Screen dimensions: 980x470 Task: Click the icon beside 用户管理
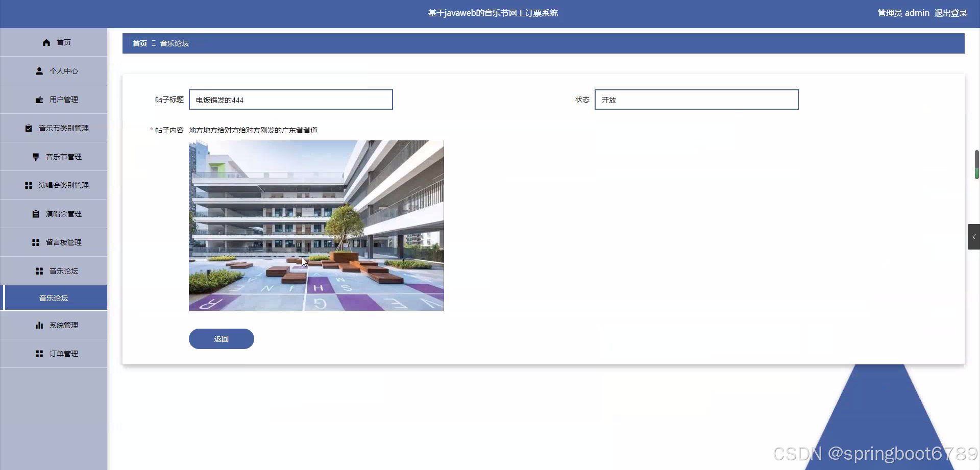[x=39, y=100]
